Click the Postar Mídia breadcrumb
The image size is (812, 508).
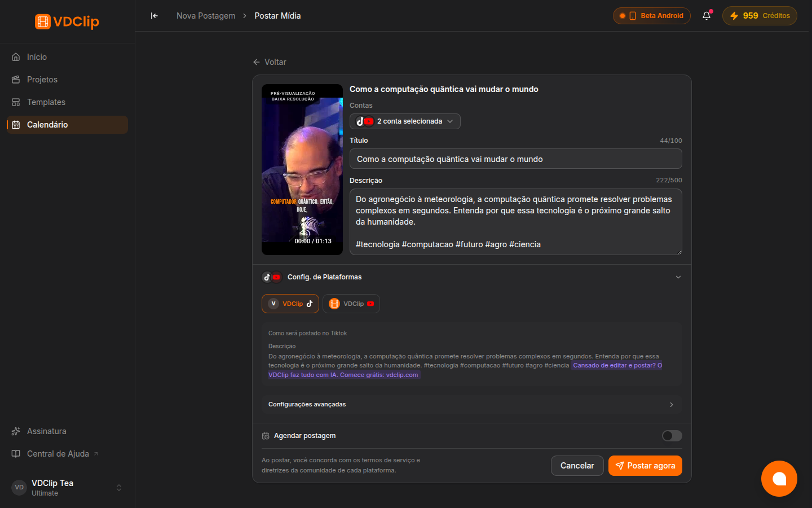point(277,16)
